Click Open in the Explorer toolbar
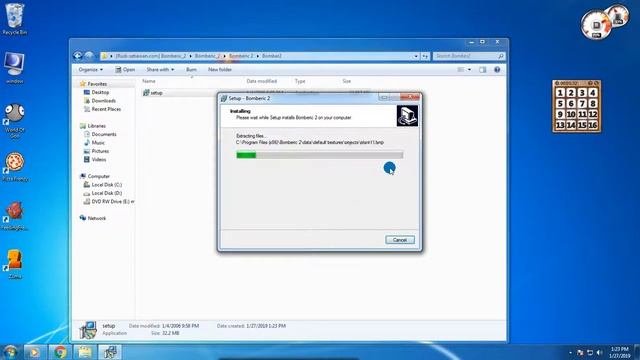Viewport: 640px width, 360px height. click(125, 70)
